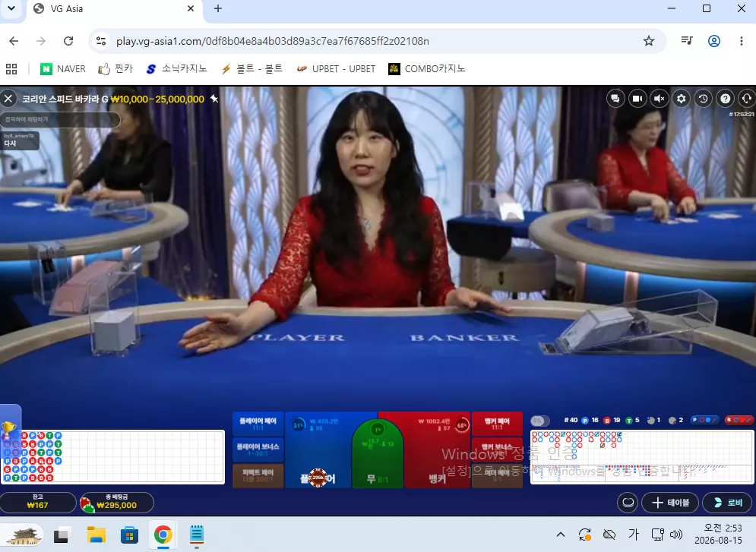
Task: Click the 총 베팅금 ₩295,000 display
Action: [117, 503]
